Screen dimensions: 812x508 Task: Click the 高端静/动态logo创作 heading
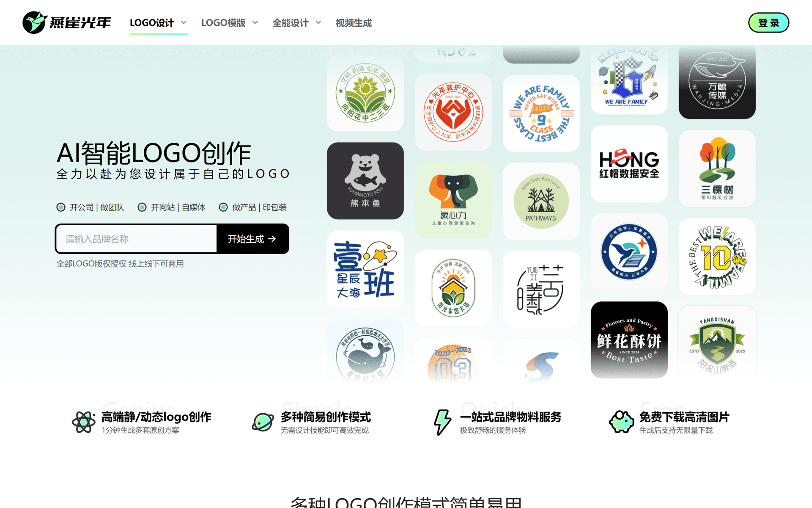point(156,417)
